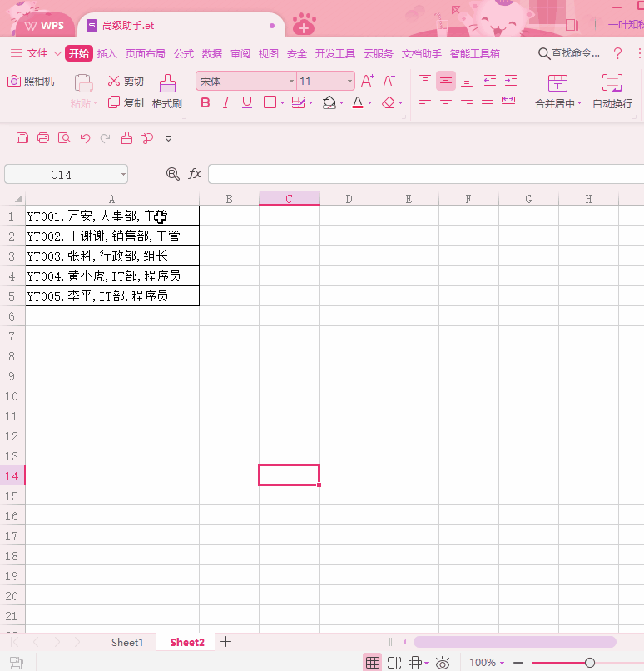The width and height of the screenshot is (644, 671).
Task: Click the insert function fx icon
Action: pyautogui.click(x=195, y=174)
